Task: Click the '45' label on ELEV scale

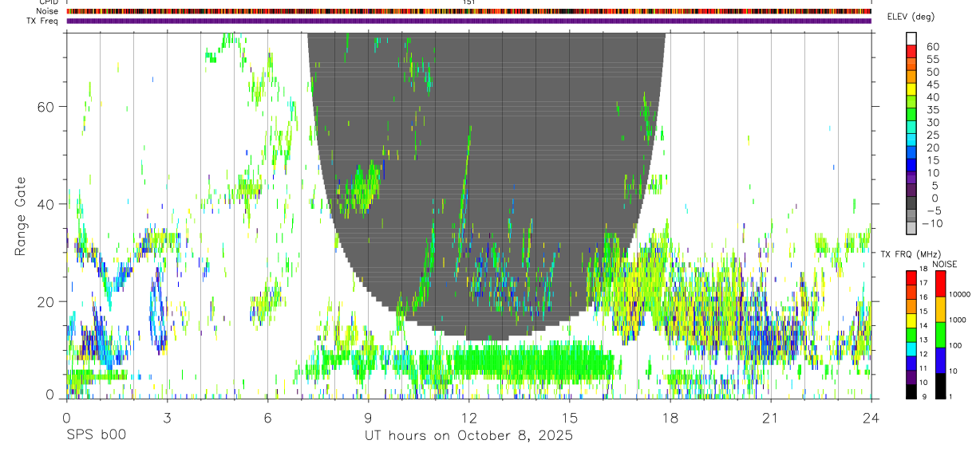Action: pyautogui.click(x=931, y=85)
